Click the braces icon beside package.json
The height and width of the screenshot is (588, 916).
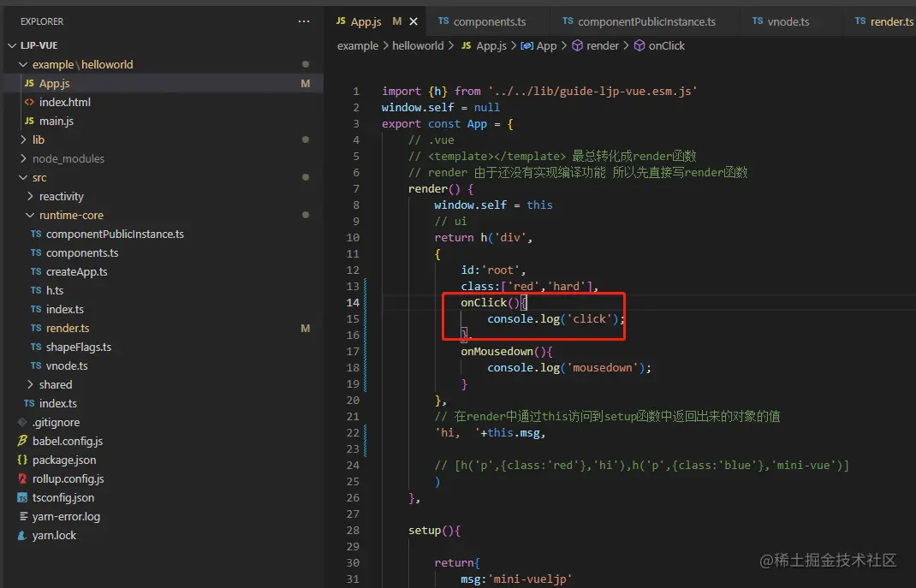click(x=22, y=460)
